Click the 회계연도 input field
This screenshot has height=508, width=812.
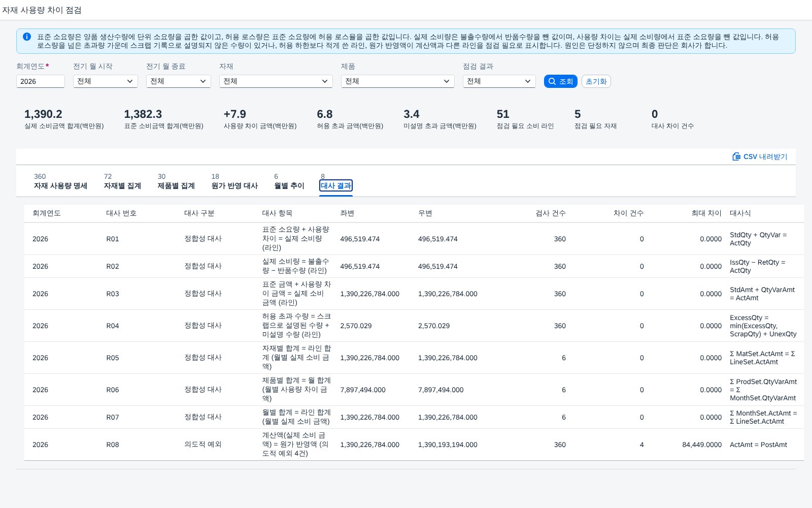click(41, 81)
